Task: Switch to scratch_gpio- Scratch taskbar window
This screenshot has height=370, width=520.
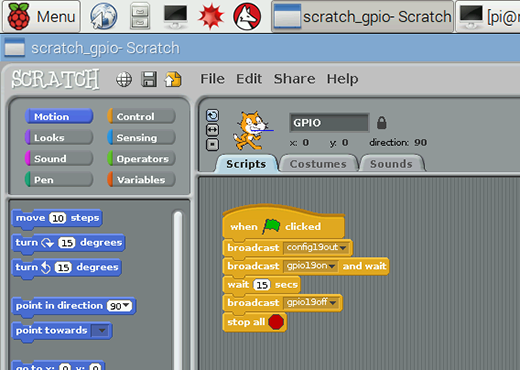Action: pos(362,17)
